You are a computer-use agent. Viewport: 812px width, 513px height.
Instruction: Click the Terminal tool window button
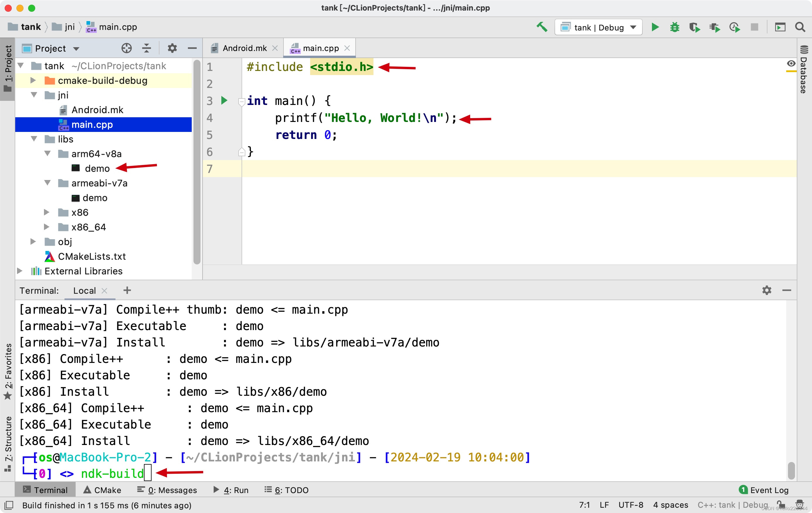(45, 490)
